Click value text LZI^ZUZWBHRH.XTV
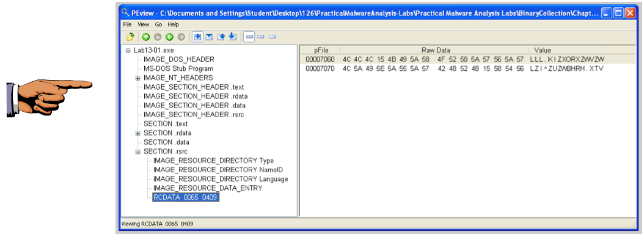The width and height of the screenshot is (644, 237). click(567, 68)
